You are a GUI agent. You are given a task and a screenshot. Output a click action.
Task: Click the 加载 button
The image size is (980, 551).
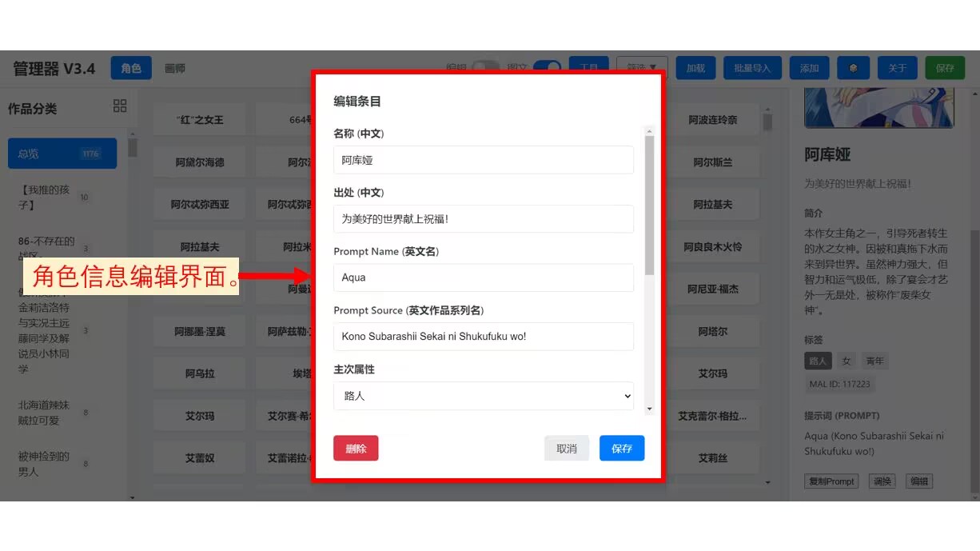click(695, 68)
